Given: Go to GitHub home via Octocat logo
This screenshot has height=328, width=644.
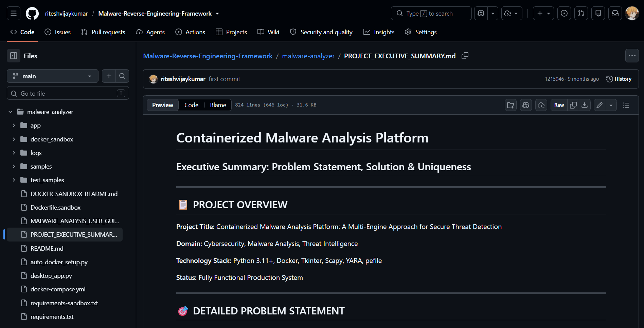Looking at the screenshot, I should click(x=32, y=13).
